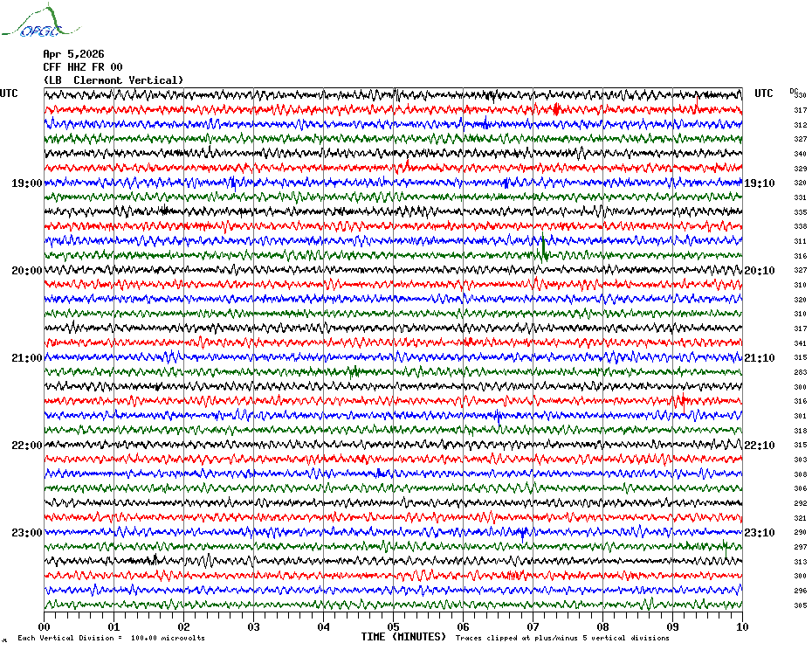
Task: Click the DC value "318"
Action: (801, 431)
